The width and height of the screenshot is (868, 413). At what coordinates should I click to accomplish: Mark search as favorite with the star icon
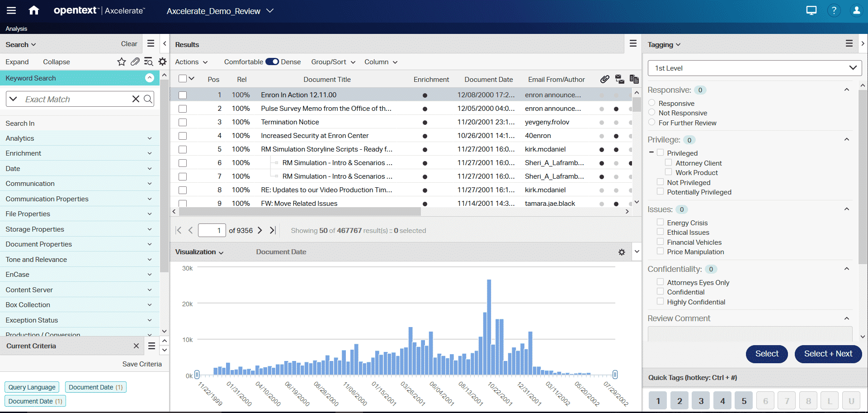pos(121,62)
